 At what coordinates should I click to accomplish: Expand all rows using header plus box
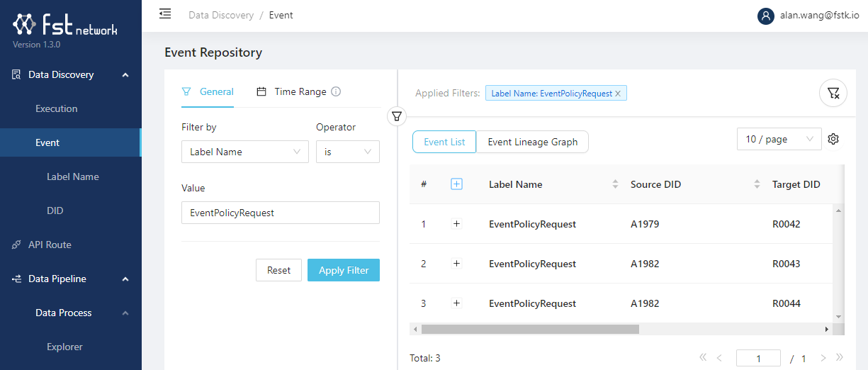(456, 184)
